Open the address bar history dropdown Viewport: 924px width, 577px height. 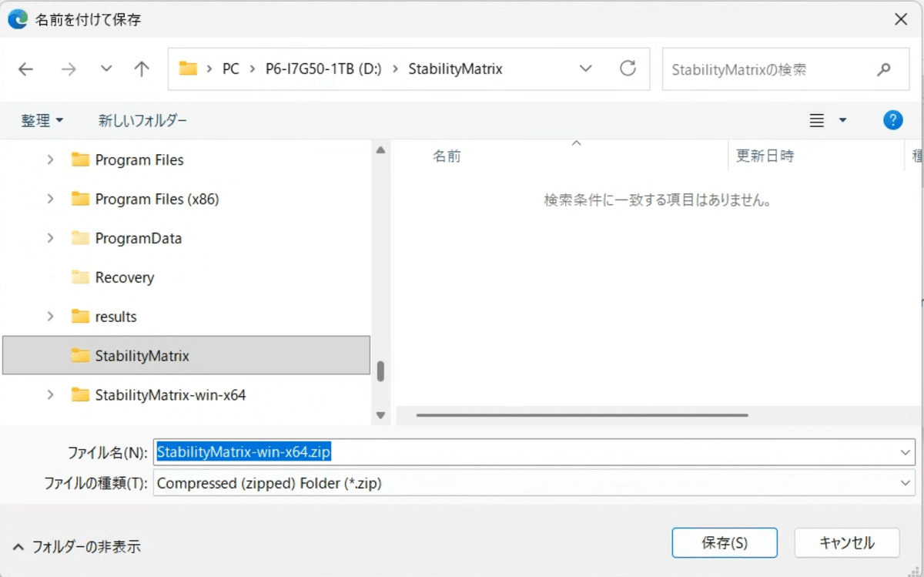pyautogui.click(x=586, y=69)
